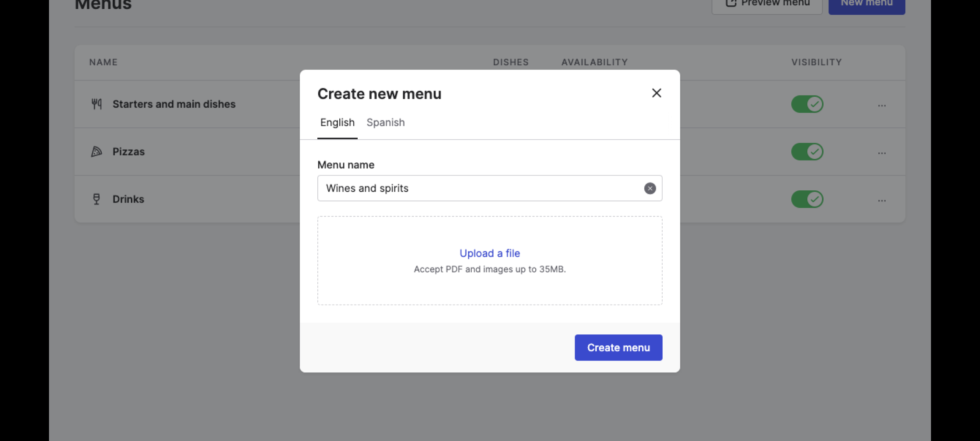This screenshot has height=441, width=980.
Task: Click the wine glass Drinks icon
Action: pos(96,199)
